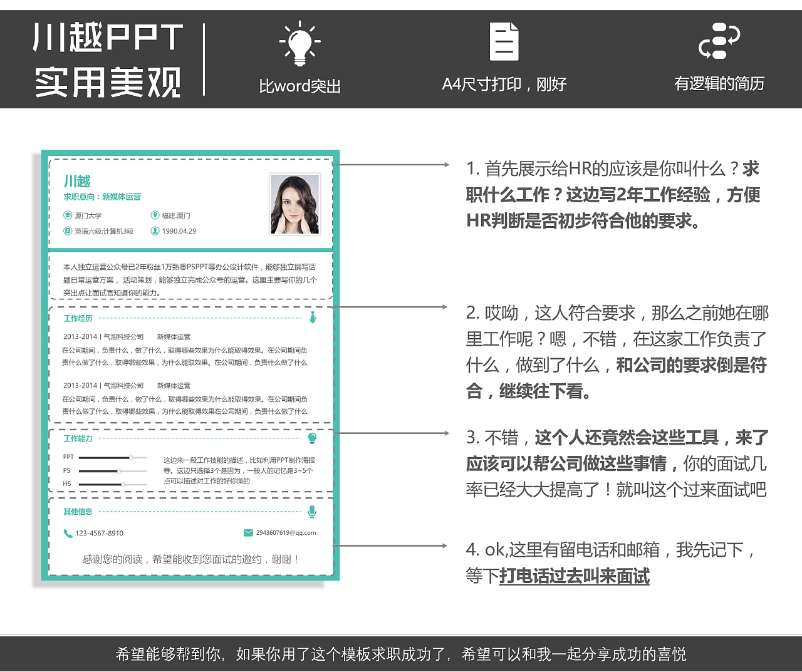
Task: Click 求职意向：新媒体运营 text
Action: [102, 197]
